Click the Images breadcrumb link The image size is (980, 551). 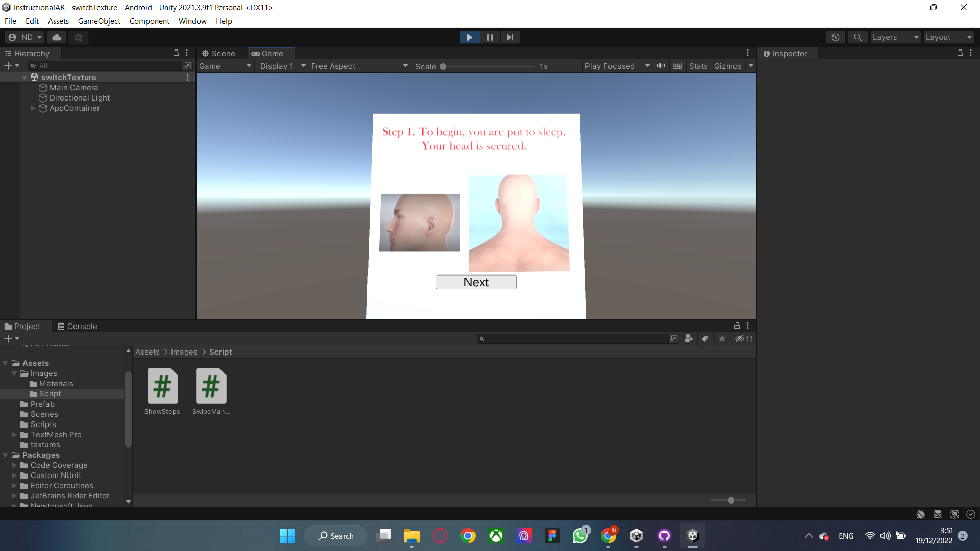tap(184, 352)
